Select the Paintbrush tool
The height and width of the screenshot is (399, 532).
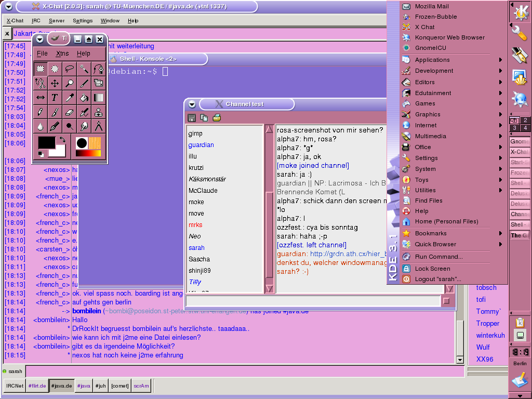[x=55, y=112]
